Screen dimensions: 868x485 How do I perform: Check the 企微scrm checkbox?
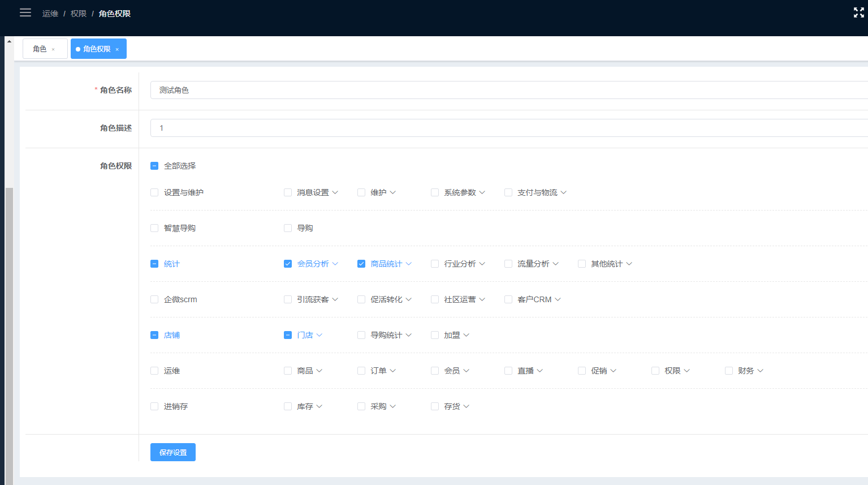tap(154, 299)
